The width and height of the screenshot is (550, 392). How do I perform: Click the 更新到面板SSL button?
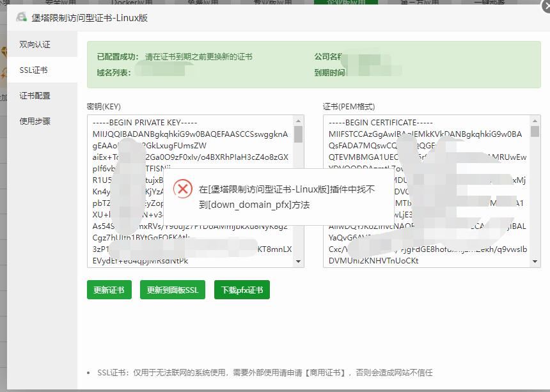point(173,290)
